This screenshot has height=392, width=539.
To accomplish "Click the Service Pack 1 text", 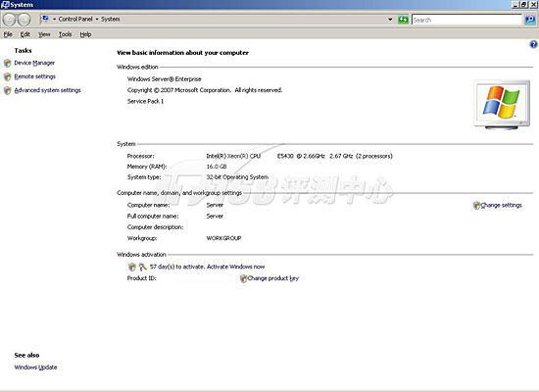I will 145,102.
